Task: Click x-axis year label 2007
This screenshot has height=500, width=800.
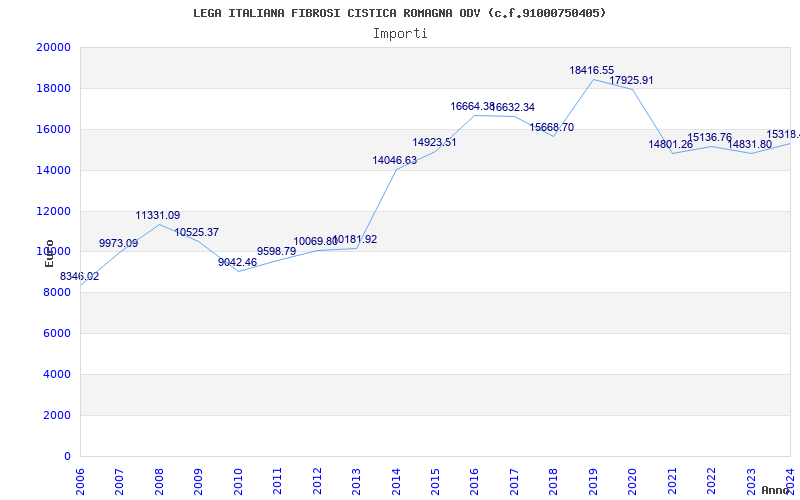Action: pos(119,481)
